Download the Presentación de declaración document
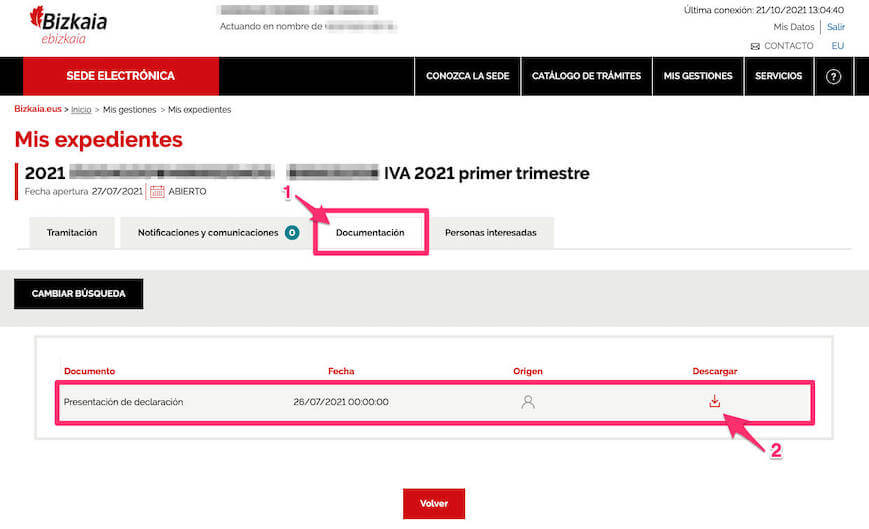This screenshot has height=529, width=869. pos(714,401)
